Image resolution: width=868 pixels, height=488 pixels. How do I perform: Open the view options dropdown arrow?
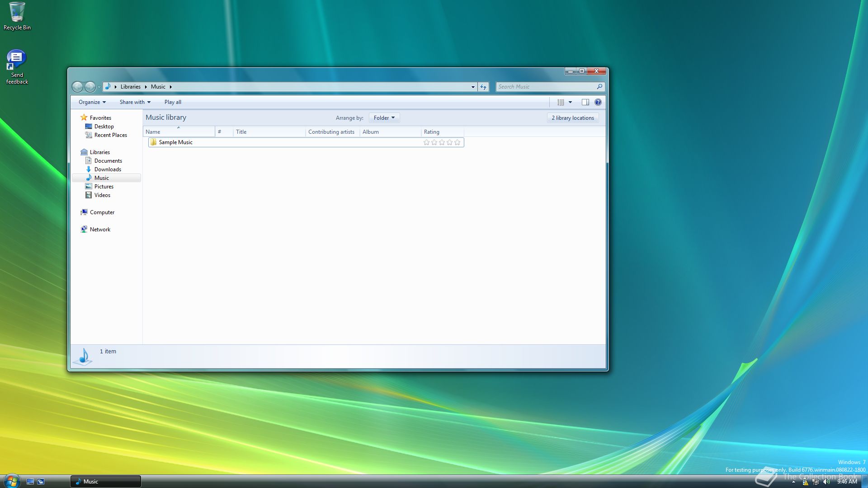tap(570, 102)
